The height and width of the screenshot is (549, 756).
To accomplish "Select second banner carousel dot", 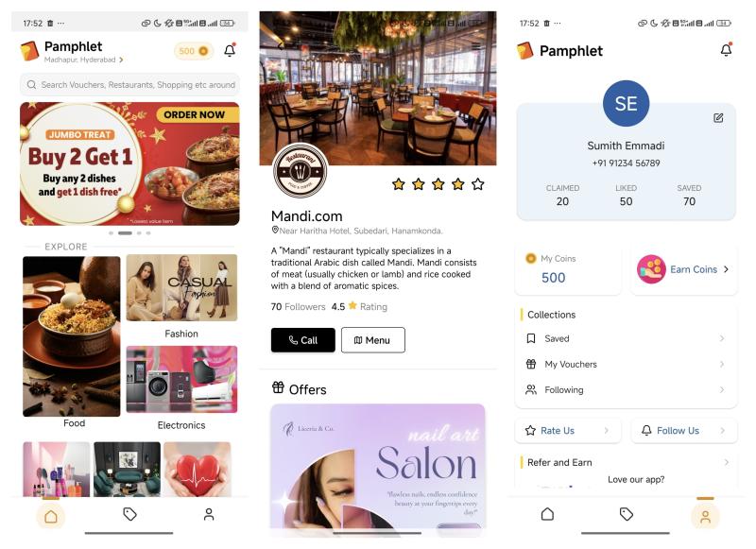I will pos(125,233).
